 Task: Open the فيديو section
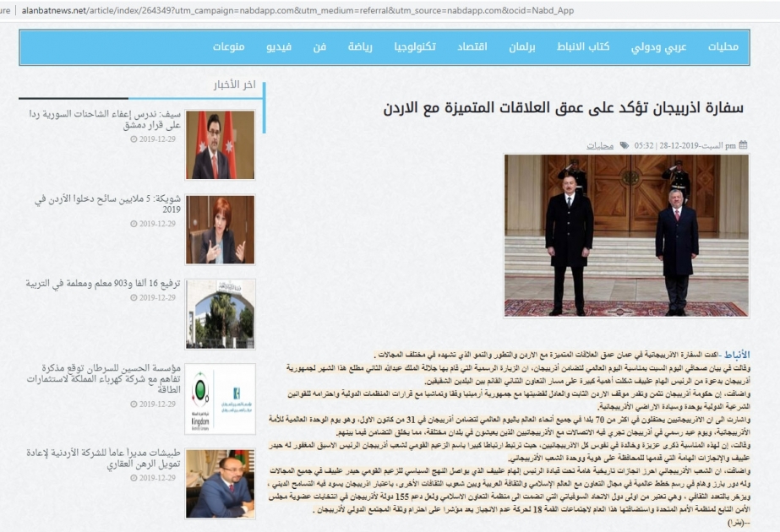tap(279, 46)
